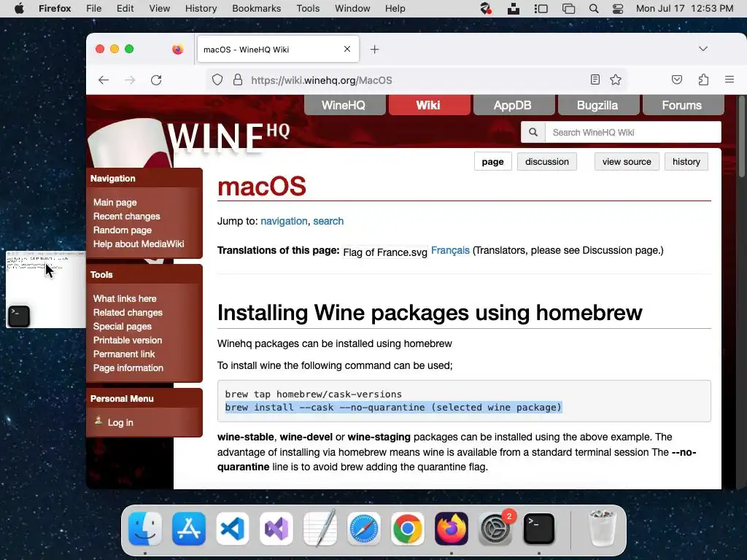Image resolution: width=747 pixels, height=560 pixels.
Task: Open the Tools menu in menu bar
Action: (308, 9)
